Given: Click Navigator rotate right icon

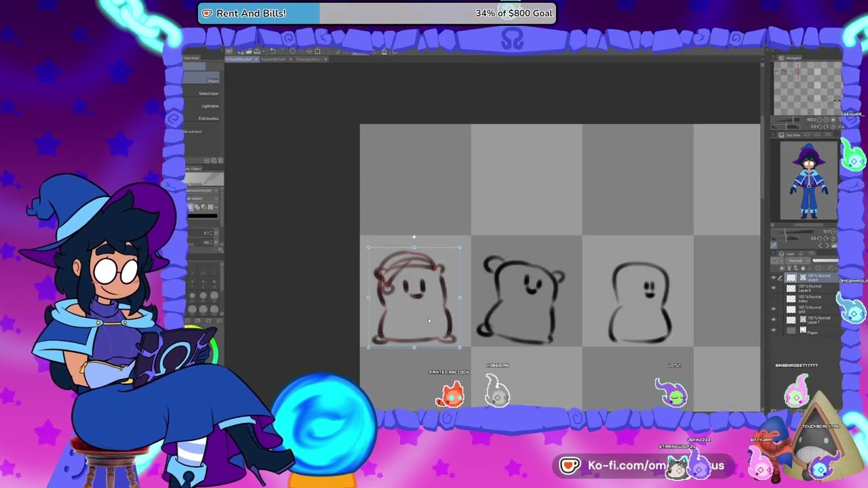Looking at the screenshot, I should point(826,127).
